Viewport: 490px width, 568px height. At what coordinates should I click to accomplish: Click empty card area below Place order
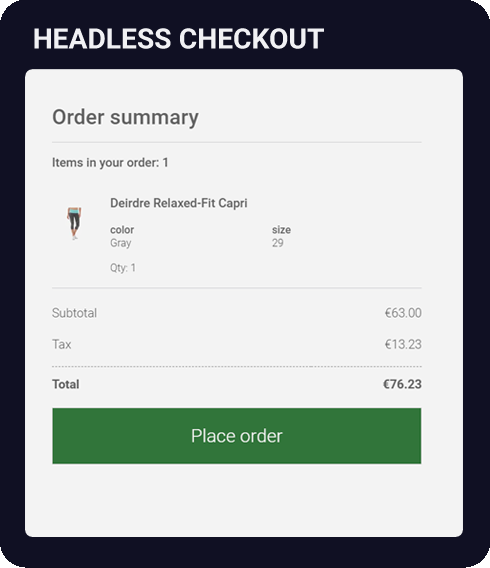pyautogui.click(x=244, y=500)
